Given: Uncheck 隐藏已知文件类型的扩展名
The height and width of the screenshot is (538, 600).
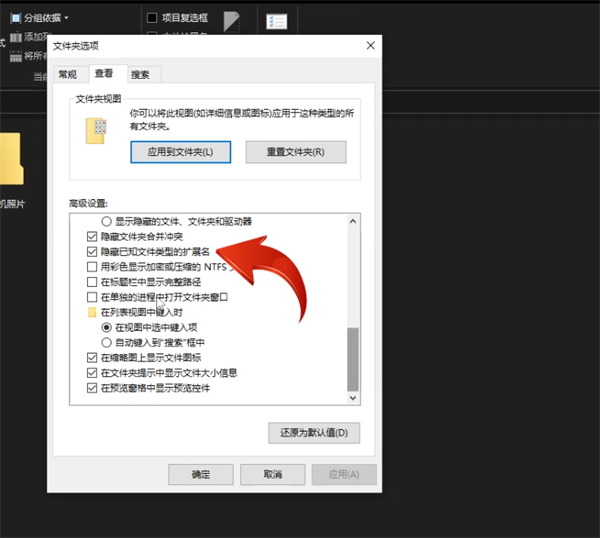Looking at the screenshot, I should click(x=93, y=252).
